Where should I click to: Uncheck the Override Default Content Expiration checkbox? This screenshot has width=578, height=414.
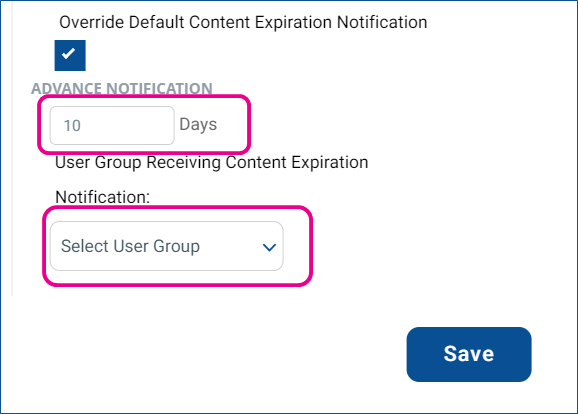(70, 55)
